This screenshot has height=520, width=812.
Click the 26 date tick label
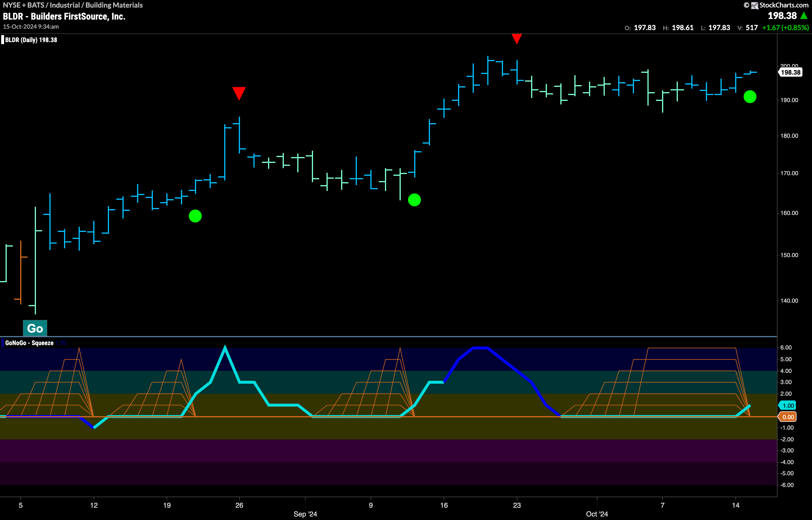tap(239, 505)
